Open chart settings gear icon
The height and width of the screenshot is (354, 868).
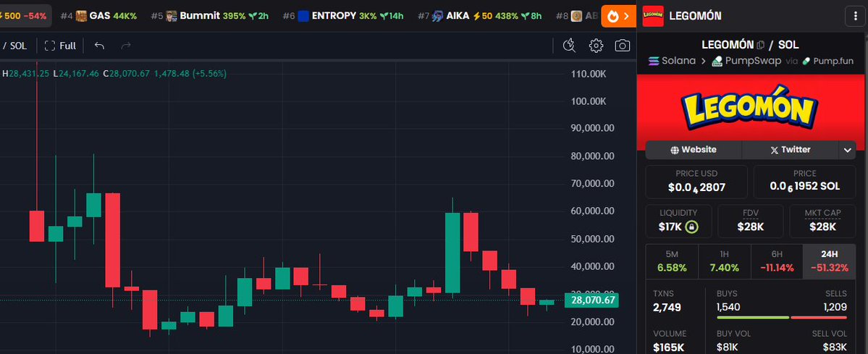(596, 46)
